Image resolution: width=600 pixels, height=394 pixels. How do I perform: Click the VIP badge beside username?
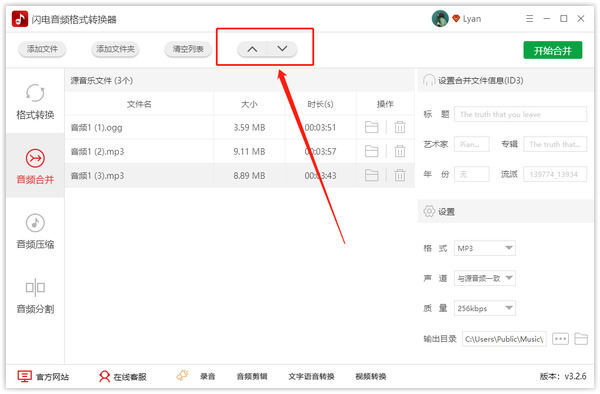point(456,18)
